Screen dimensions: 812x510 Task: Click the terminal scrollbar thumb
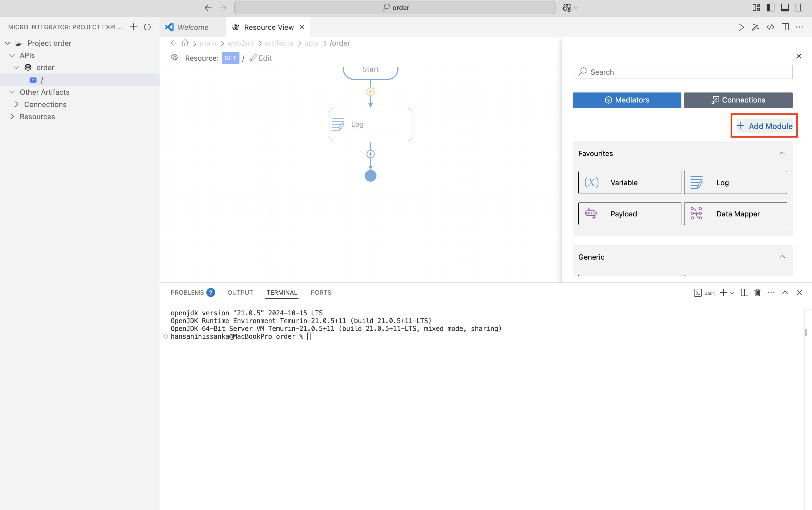[806, 333]
